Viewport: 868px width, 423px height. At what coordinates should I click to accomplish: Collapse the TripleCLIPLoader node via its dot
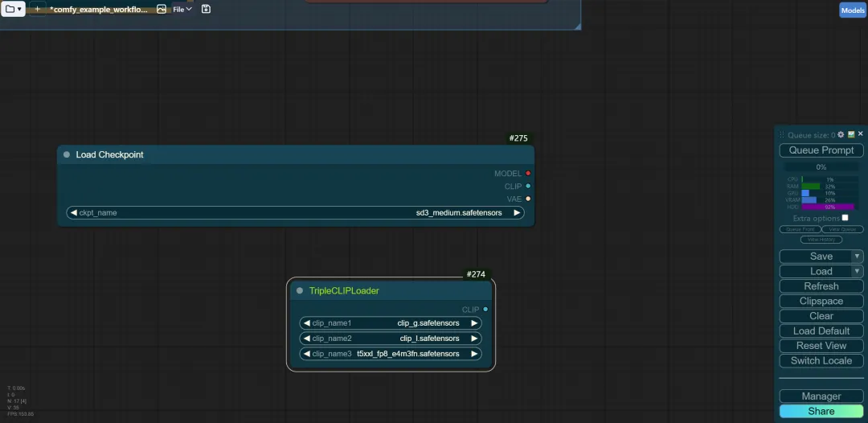pyautogui.click(x=300, y=290)
